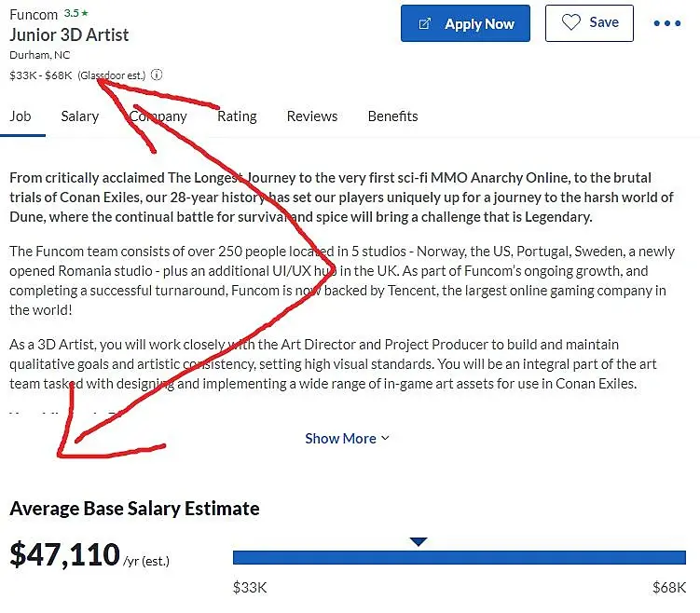Viewport: 700px width, 613px height.
Task: Switch to the Reviews tab
Action: 311,116
